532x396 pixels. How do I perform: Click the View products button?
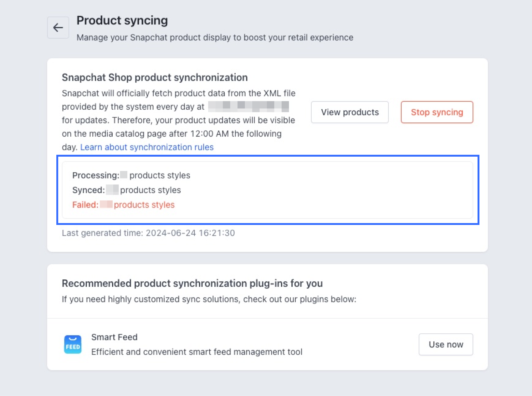coord(350,112)
